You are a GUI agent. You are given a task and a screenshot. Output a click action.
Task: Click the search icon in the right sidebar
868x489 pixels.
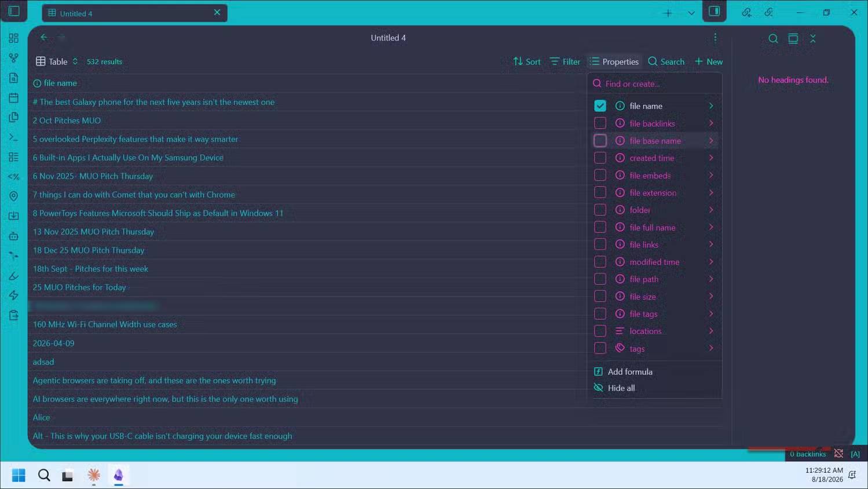pos(773,38)
